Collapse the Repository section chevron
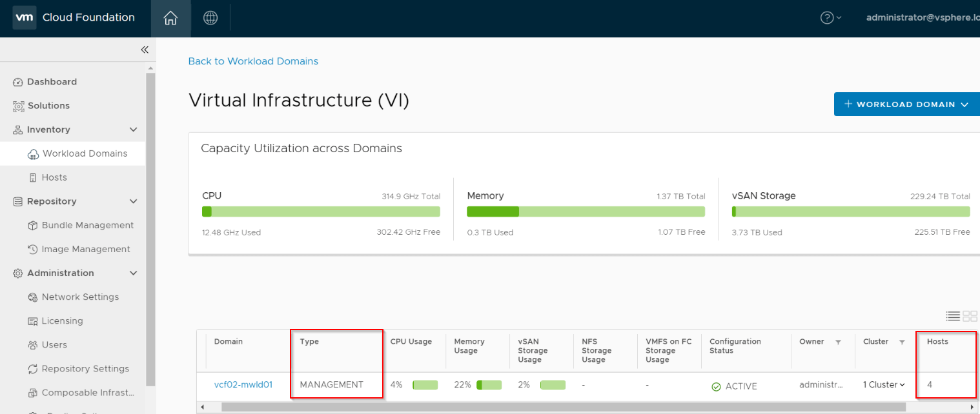 134,201
